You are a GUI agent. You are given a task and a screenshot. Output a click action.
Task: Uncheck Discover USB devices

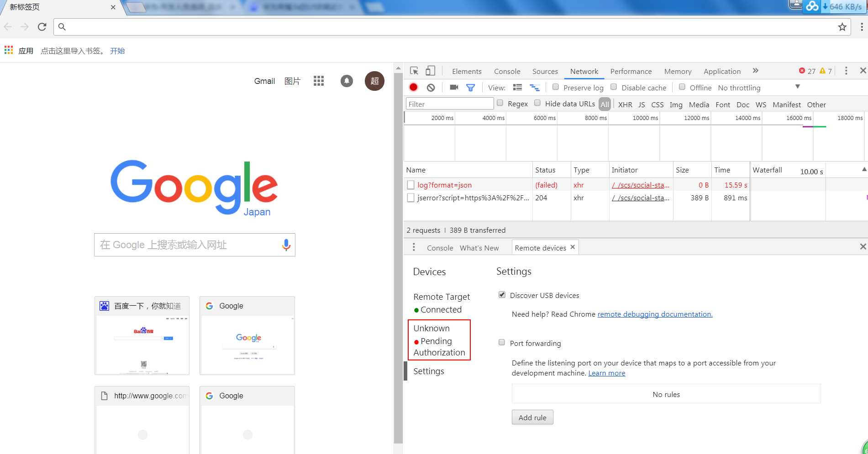point(502,295)
